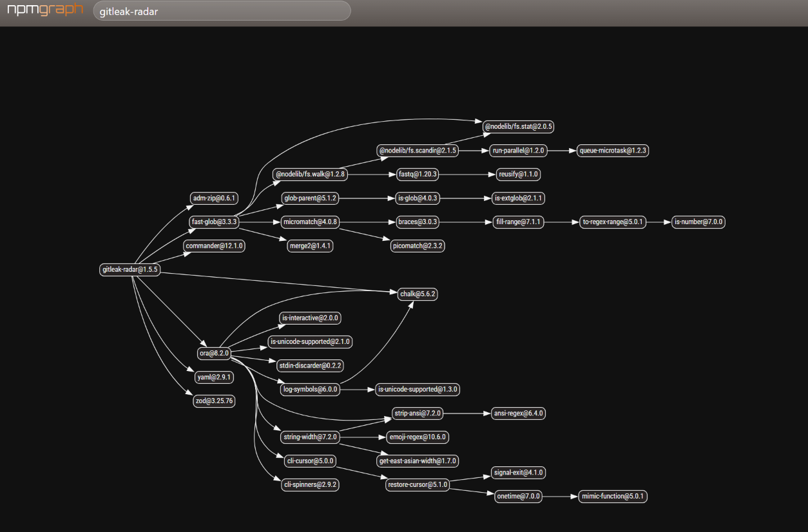The image size is (808, 532).
Task: Select the to-regex-range@5.0.1 node
Action: click(613, 222)
